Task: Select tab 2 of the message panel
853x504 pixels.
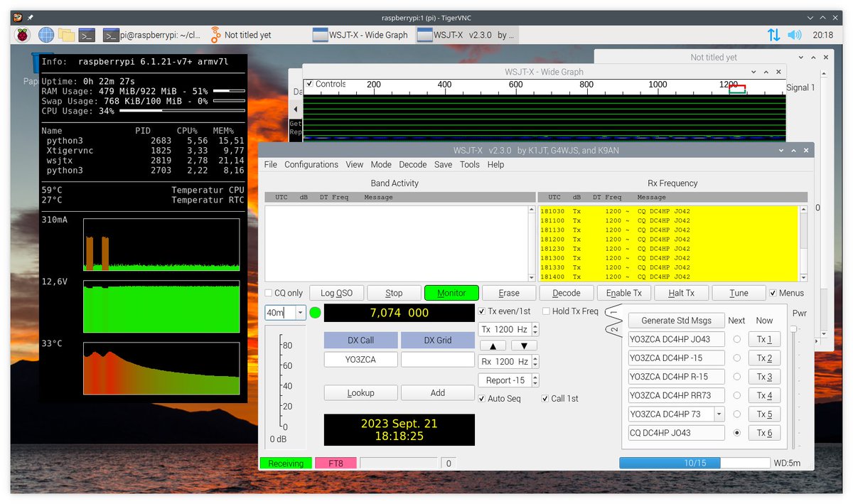Action: click(614, 328)
